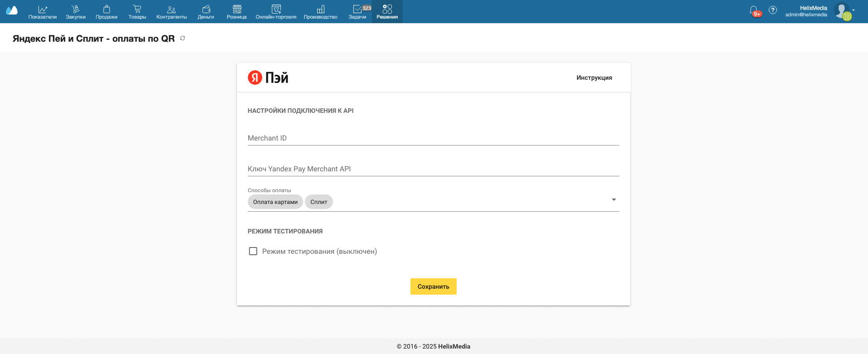
Task: Click the page title Яндекс Пей и Сплит
Action: pos(94,39)
